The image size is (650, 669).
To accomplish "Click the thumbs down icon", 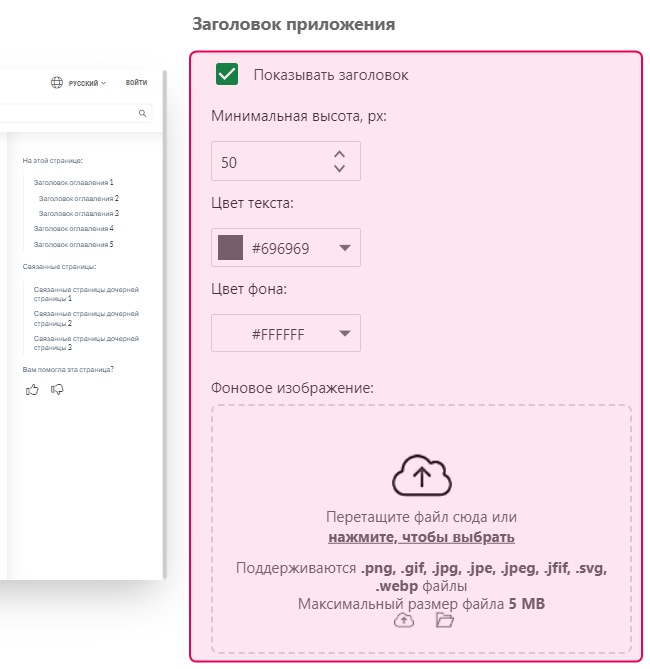I will 57,389.
